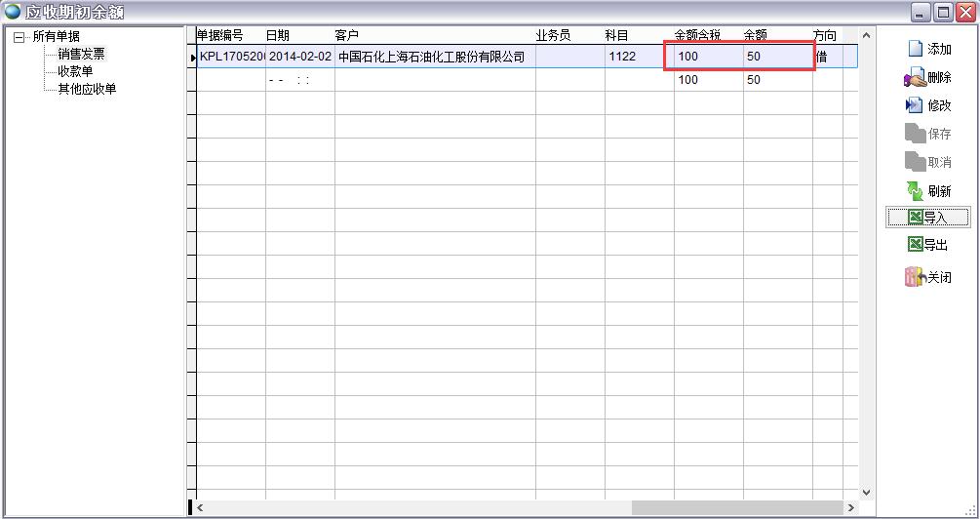Image resolution: width=980 pixels, height=519 pixels.
Task: Click the 导入 (Import) Excel icon
Action: (x=915, y=218)
